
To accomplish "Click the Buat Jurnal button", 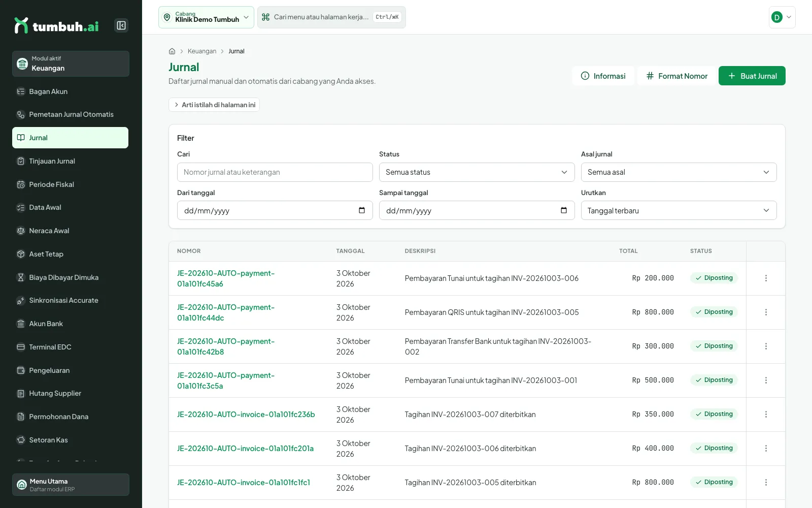I will click(x=752, y=76).
